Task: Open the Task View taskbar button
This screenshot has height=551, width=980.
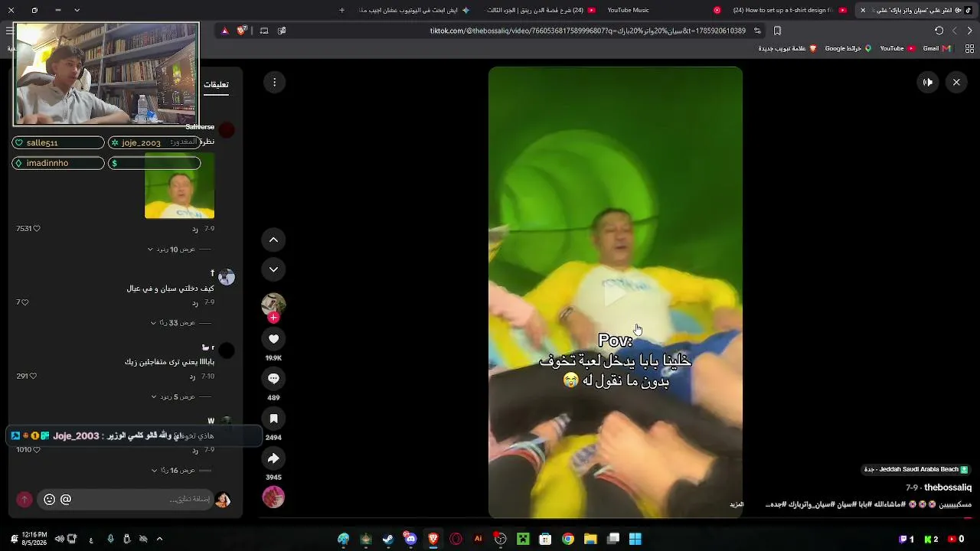Action: click(x=613, y=539)
